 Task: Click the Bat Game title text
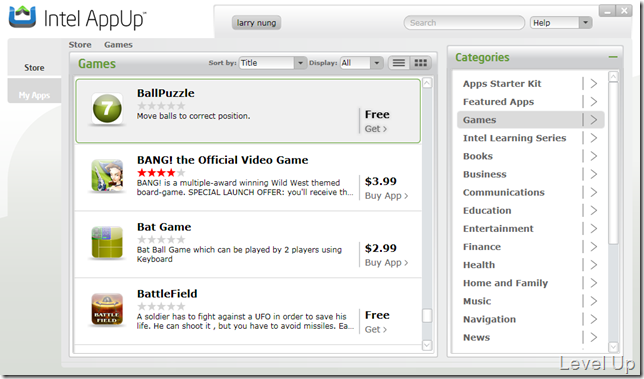[164, 227]
